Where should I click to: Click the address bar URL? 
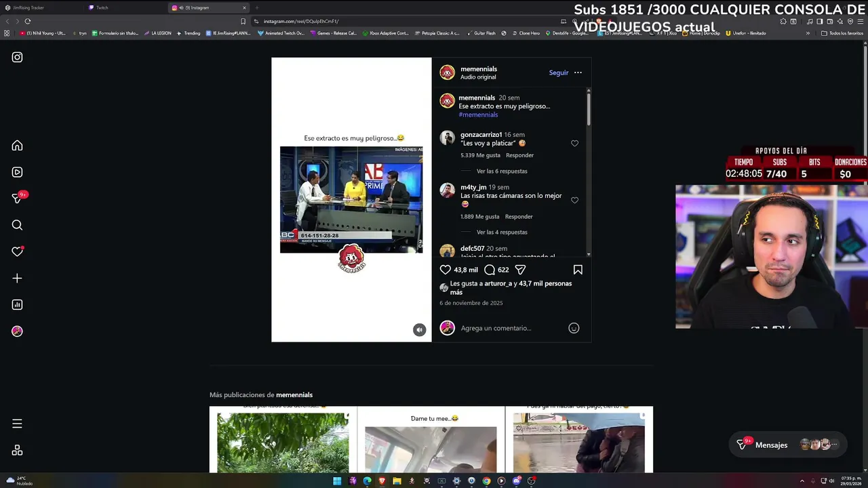tap(300, 21)
